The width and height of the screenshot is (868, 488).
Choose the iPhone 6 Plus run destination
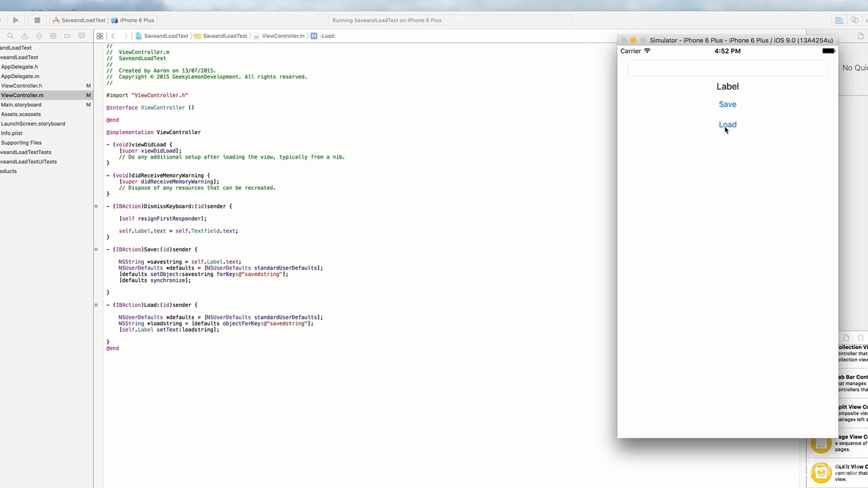133,20
